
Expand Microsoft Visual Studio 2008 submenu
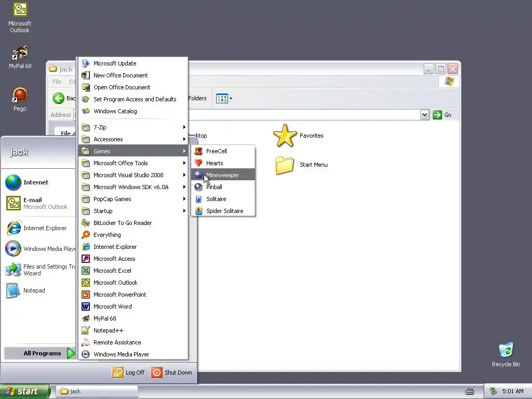[x=134, y=175]
